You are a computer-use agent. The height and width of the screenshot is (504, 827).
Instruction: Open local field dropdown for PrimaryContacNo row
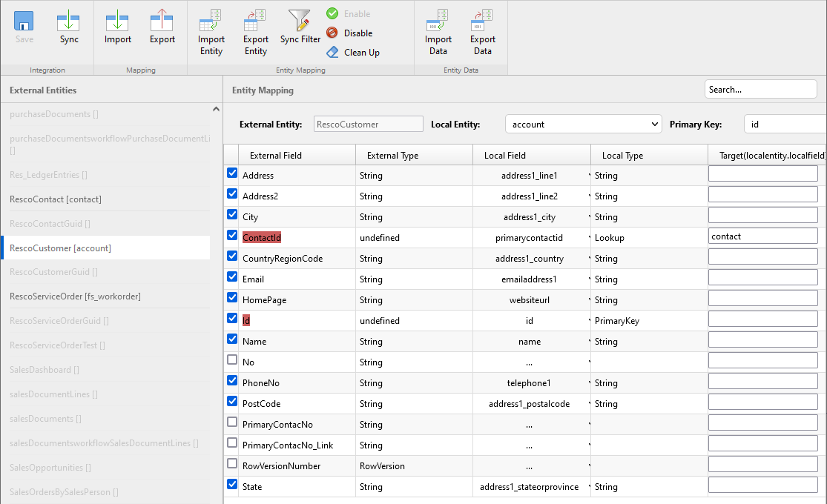pos(588,425)
